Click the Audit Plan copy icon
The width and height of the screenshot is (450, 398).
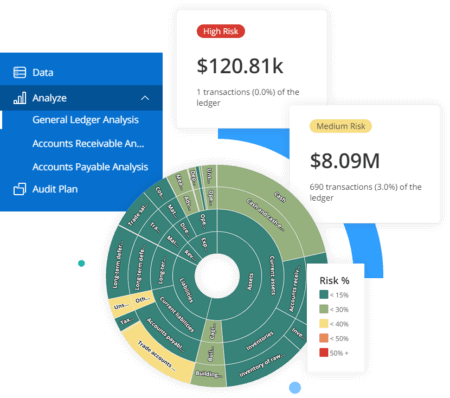[19, 189]
